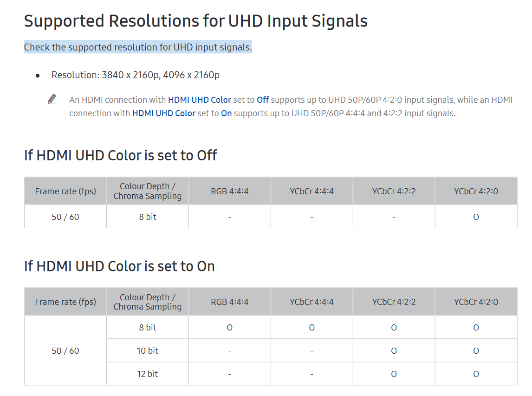Viewport: 532px width, 396px height.
Task: Click the "If HDMI UHD Color is set to Off" heading
Action: pyautogui.click(x=120, y=155)
